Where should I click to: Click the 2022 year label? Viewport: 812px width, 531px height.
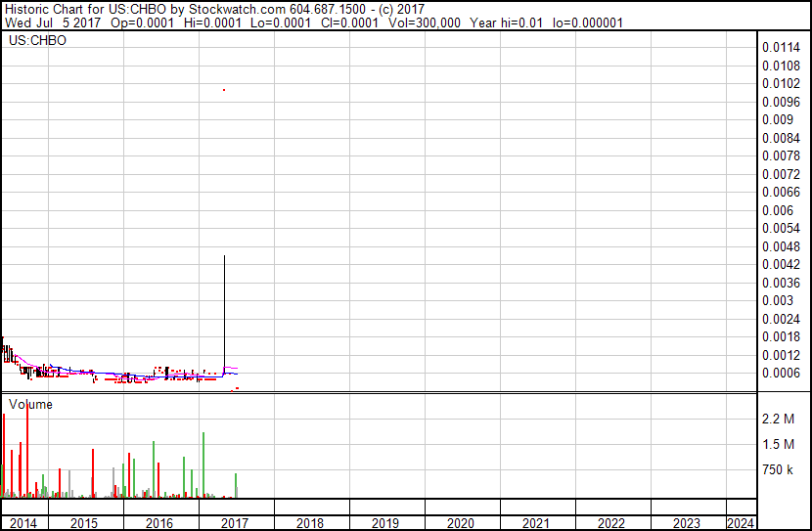tap(611, 523)
